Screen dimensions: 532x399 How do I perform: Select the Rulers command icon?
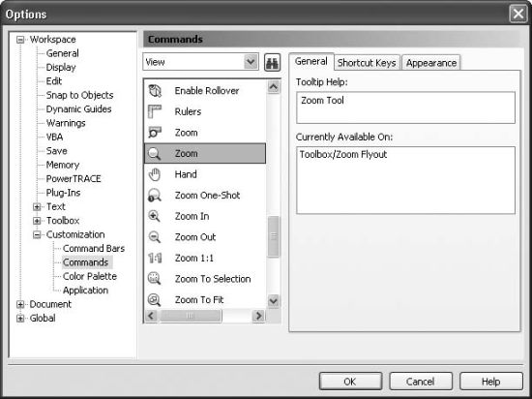(155, 111)
